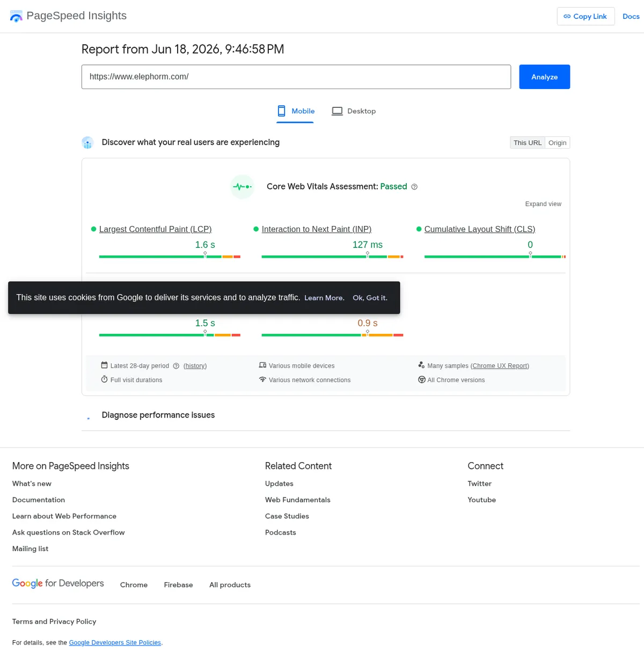The image size is (644, 659).
Task: Click the report date heading text
Action: pyautogui.click(x=182, y=49)
